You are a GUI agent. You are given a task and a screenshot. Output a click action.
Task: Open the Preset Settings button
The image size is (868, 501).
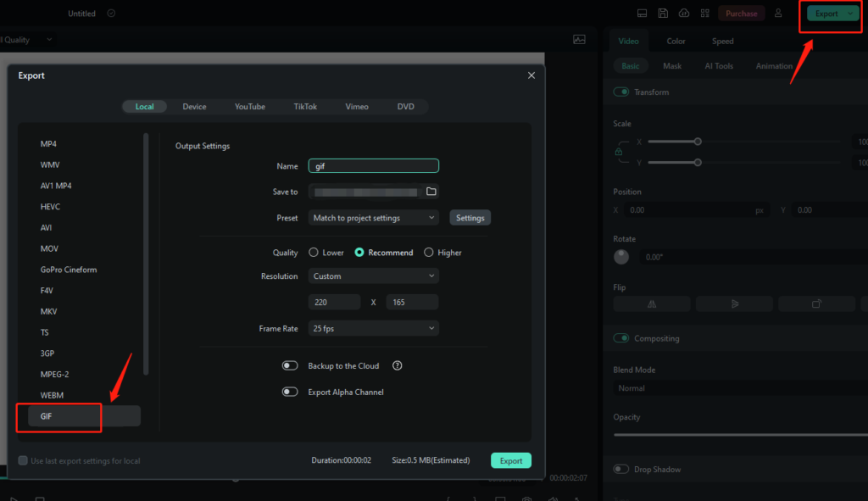pyautogui.click(x=470, y=217)
